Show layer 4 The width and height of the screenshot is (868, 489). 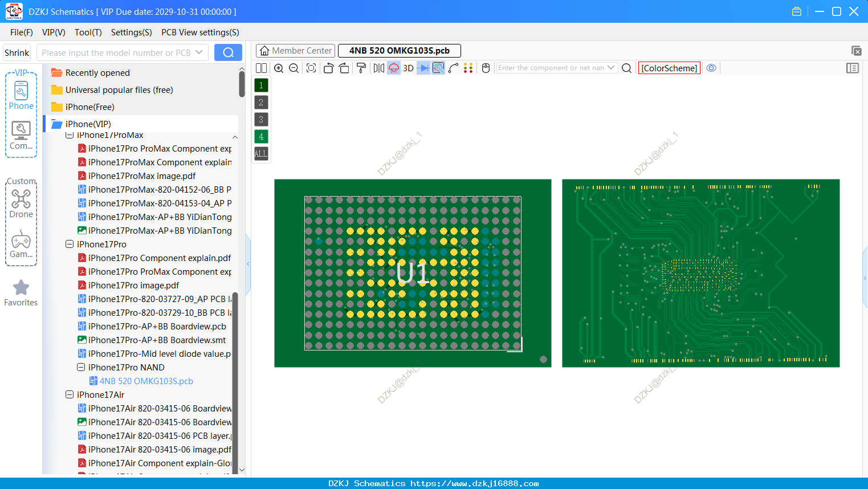[x=261, y=137]
